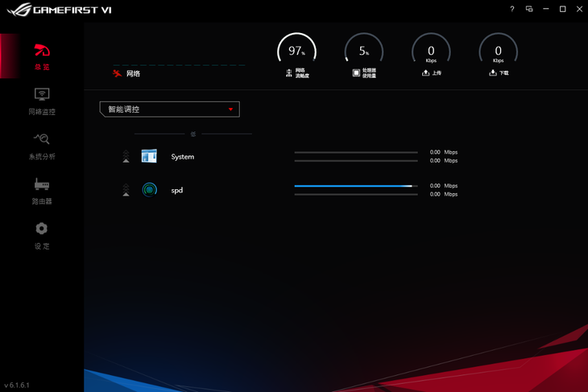Image resolution: width=588 pixels, height=392 pixels.
Task: Open the 设定 settings gear icon
Action: tap(42, 229)
